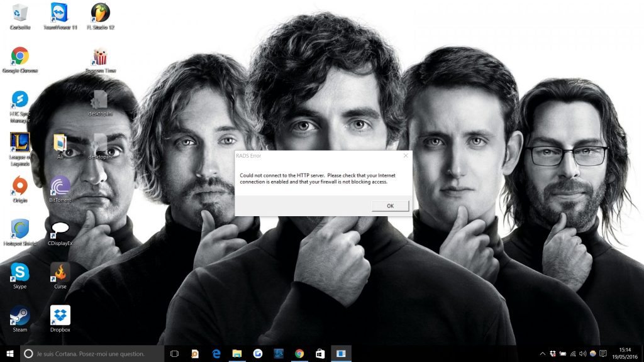Viewport: 644px width, 362px height.
Task: Open the League of Legends desktop shortcut
Action: (20, 143)
